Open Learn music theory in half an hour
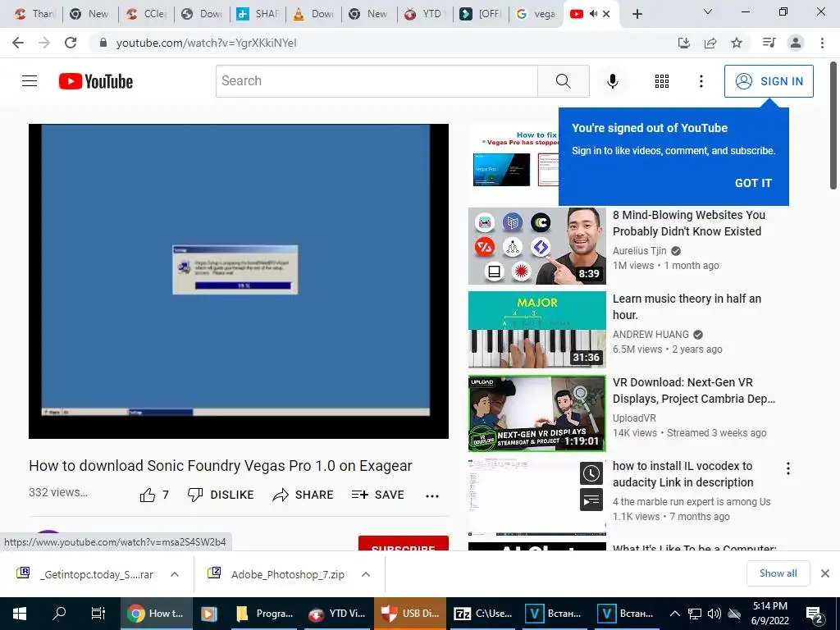Viewport: 840px width, 630px height. tap(687, 307)
